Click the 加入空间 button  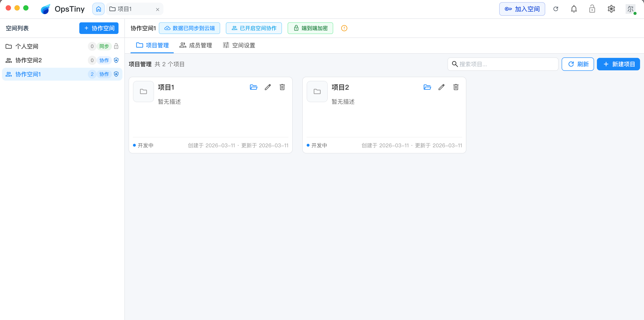pyautogui.click(x=522, y=9)
